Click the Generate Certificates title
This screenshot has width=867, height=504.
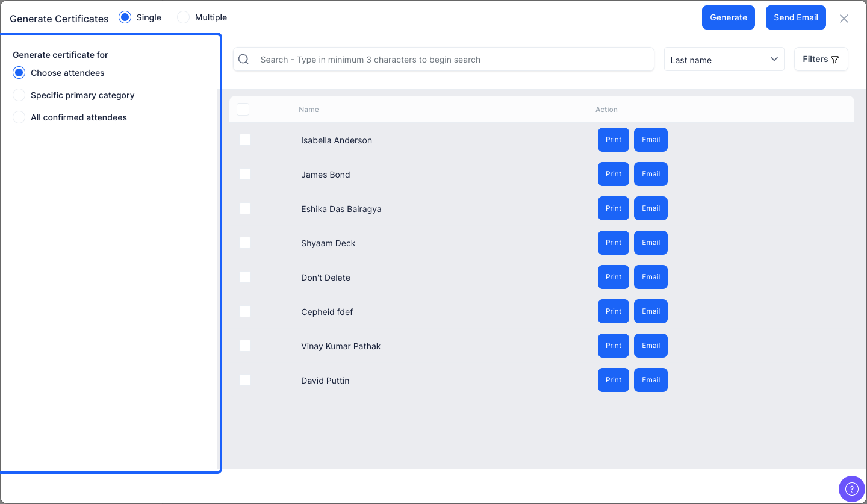click(x=59, y=19)
